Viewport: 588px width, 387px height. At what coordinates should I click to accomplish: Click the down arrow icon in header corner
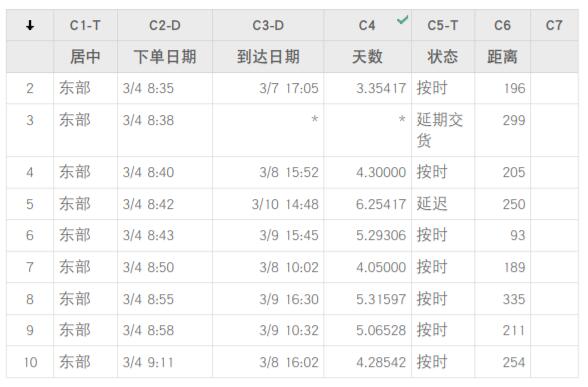[x=30, y=26]
